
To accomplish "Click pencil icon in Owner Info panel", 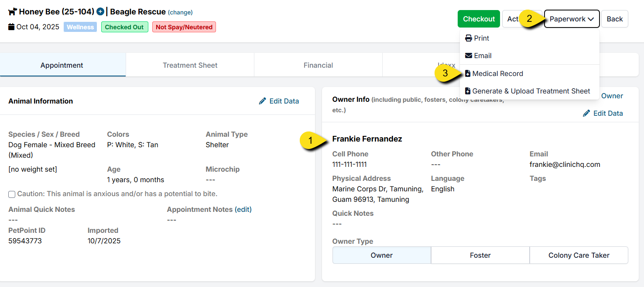I will (x=586, y=114).
